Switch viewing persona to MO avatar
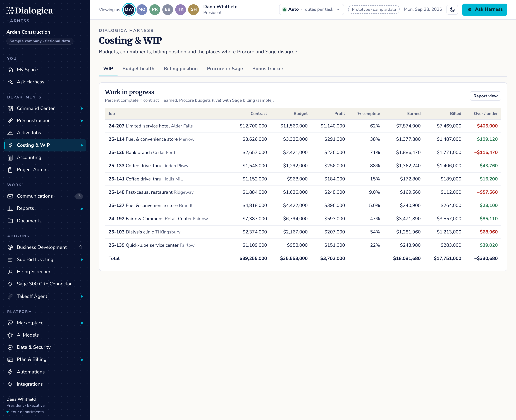516x420 pixels. pyautogui.click(x=142, y=10)
